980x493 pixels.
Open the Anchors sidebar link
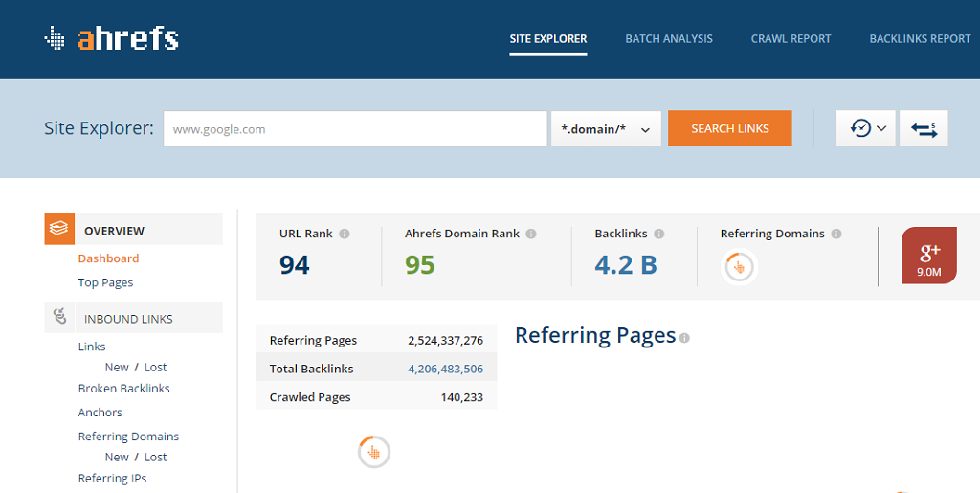click(x=100, y=412)
